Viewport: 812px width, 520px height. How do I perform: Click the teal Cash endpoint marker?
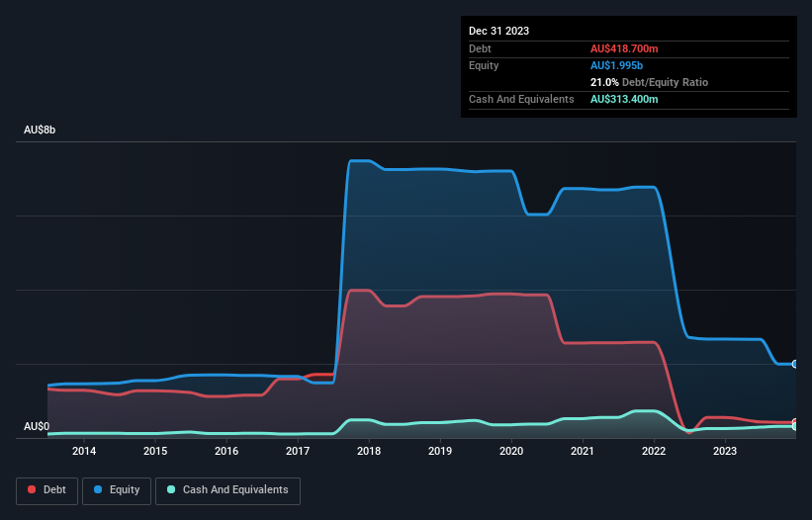(795, 427)
